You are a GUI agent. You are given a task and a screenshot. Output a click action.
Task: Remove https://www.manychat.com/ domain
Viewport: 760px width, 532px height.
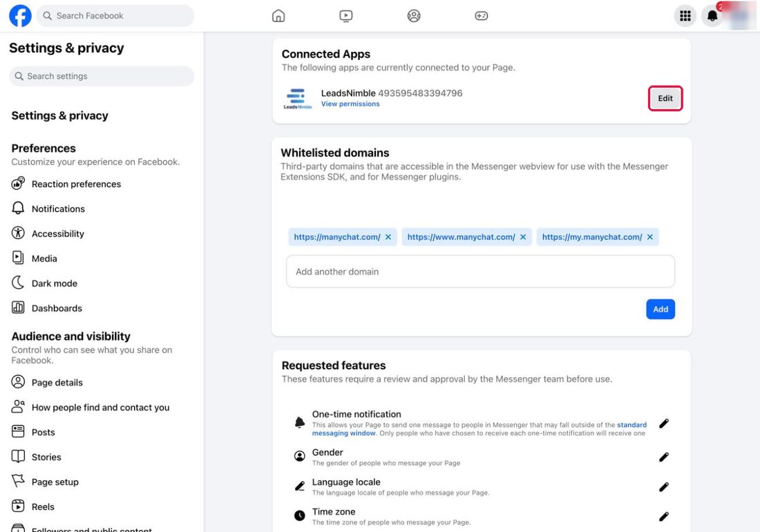pos(523,237)
